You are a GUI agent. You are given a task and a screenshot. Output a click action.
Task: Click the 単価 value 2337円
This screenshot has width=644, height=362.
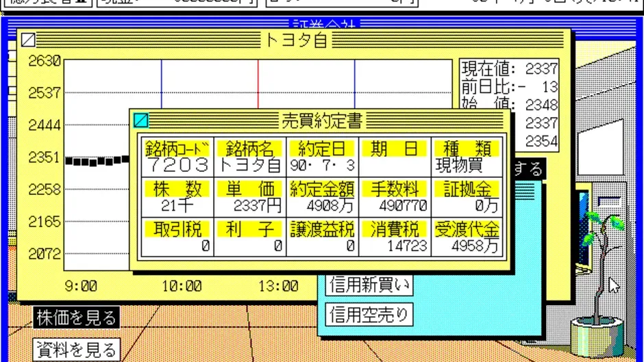258,205
